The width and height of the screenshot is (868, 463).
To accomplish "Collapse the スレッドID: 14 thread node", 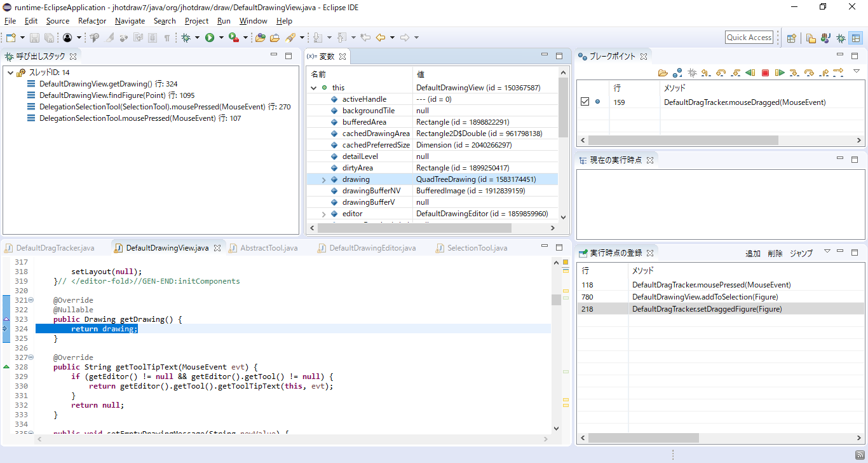I will pyautogui.click(x=10, y=73).
